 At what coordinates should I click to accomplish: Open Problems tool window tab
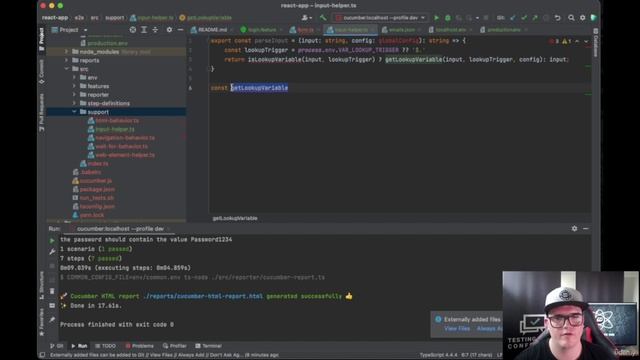pyautogui.click(x=140, y=346)
